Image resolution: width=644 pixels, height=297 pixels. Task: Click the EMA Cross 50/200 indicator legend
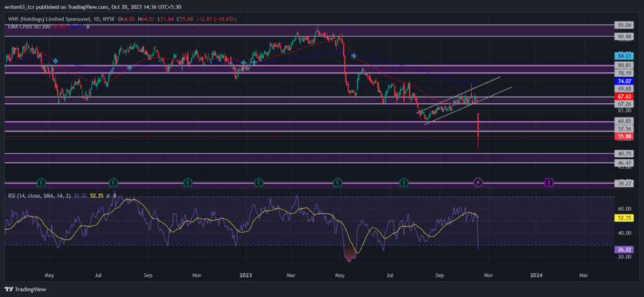28,26
